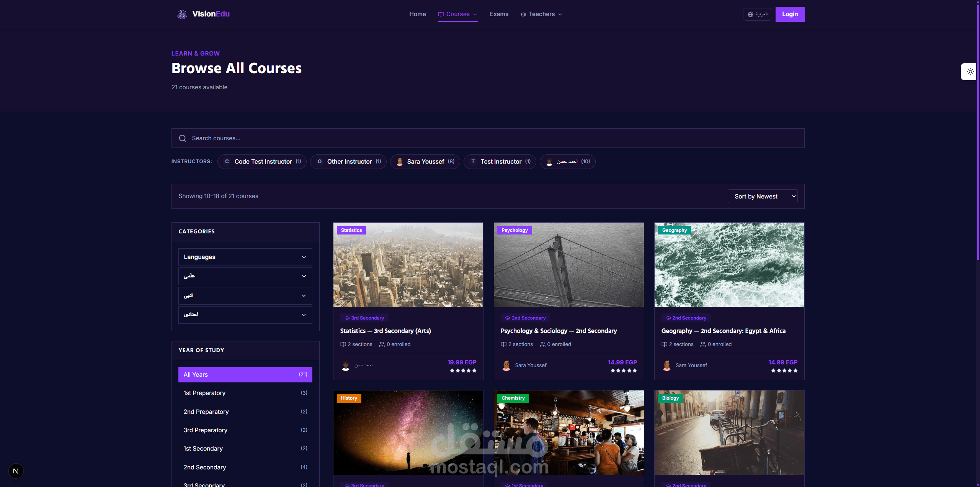Open the Sort by Newest dropdown
Image resolution: width=980 pixels, height=487 pixels.
click(x=763, y=197)
